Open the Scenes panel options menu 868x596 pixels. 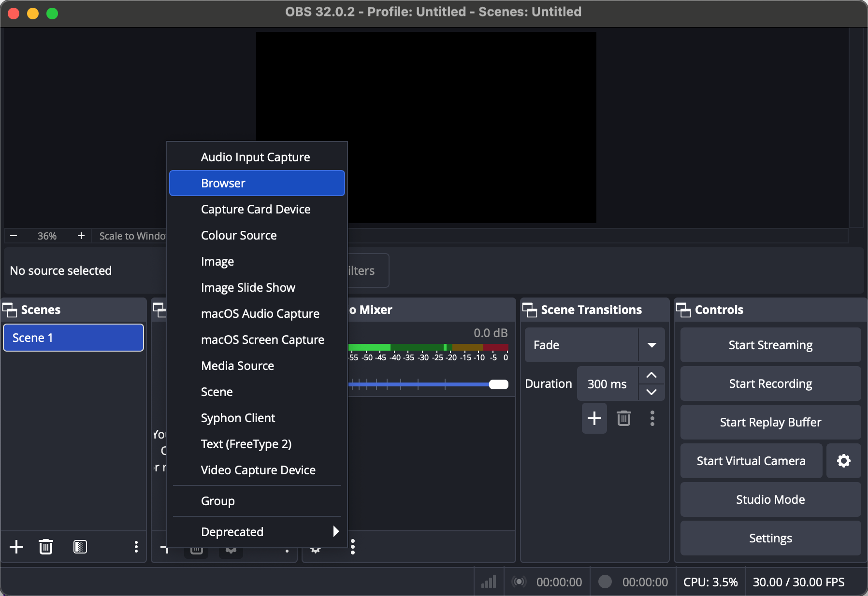136,547
